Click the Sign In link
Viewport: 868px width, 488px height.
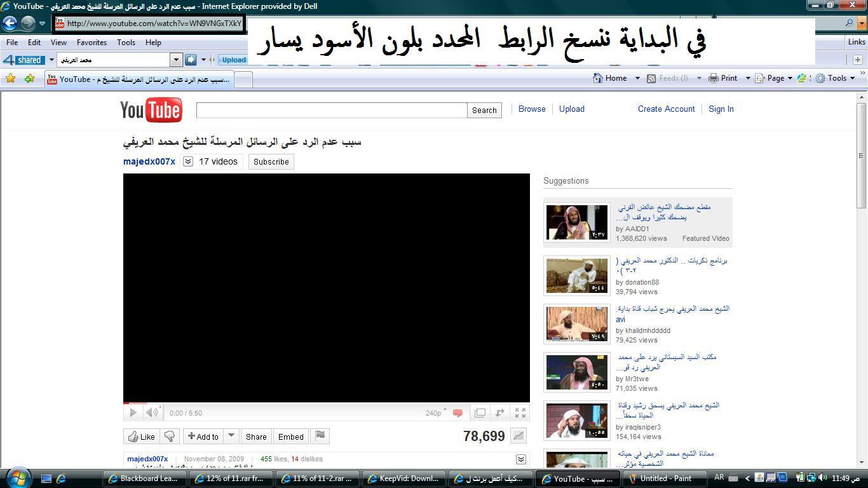[721, 109]
